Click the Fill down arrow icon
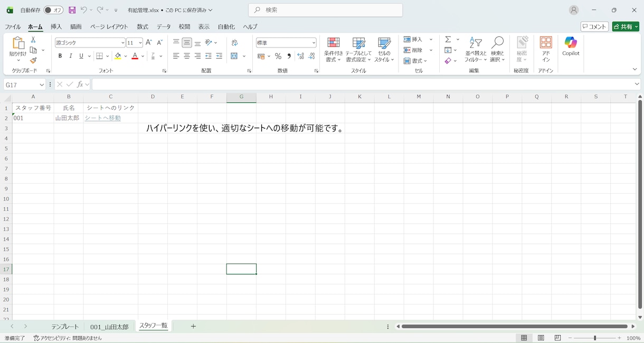The image size is (644, 343). 448,50
